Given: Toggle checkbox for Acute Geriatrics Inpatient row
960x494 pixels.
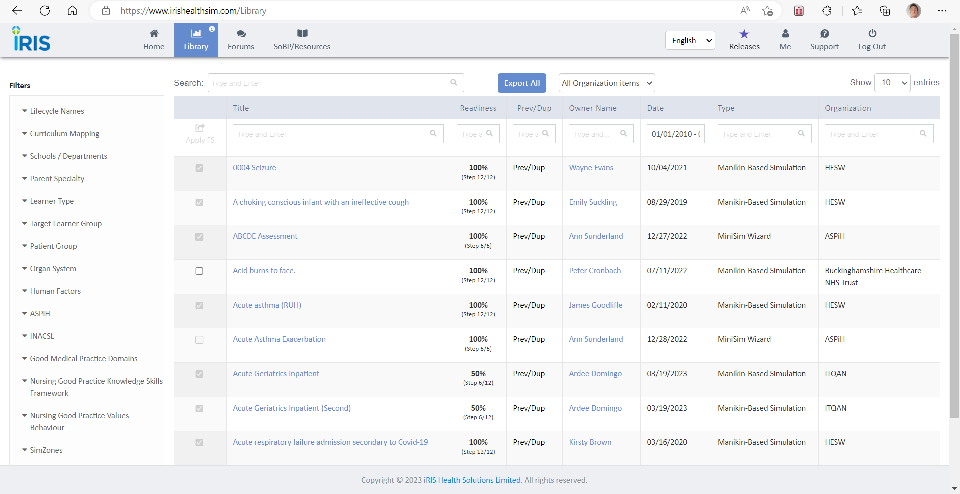Looking at the screenshot, I should pyautogui.click(x=199, y=373).
